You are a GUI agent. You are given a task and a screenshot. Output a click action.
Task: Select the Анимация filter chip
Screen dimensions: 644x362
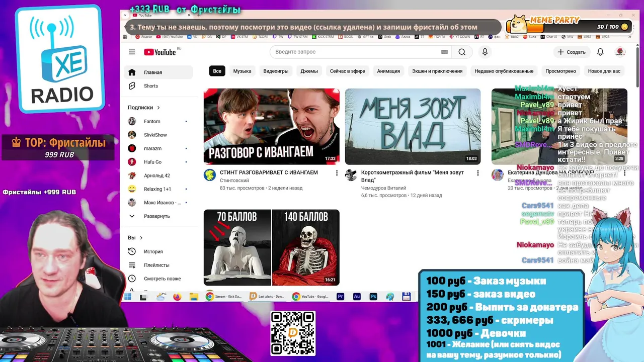pyautogui.click(x=388, y=71)
